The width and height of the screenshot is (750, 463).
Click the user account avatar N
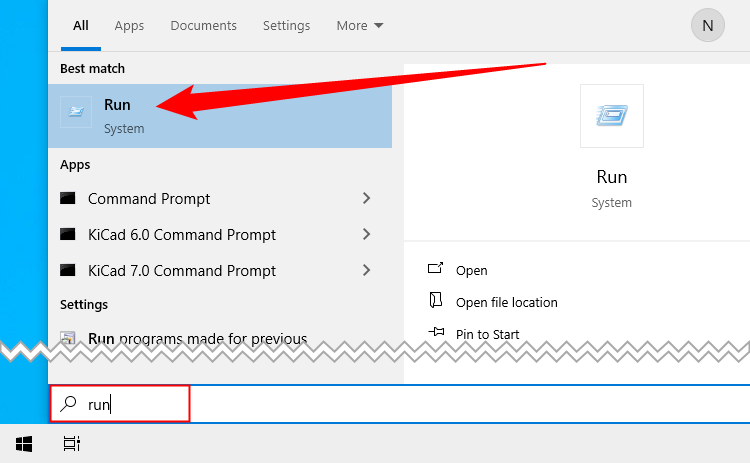pyautogui.click(x=707, y=25)
